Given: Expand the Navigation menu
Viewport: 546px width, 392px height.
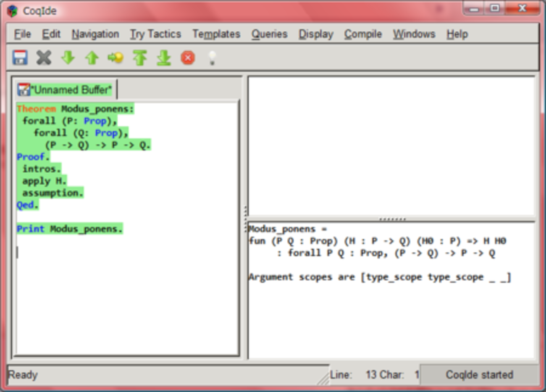Looking at the screenshot, I should (x=95, y=34).
